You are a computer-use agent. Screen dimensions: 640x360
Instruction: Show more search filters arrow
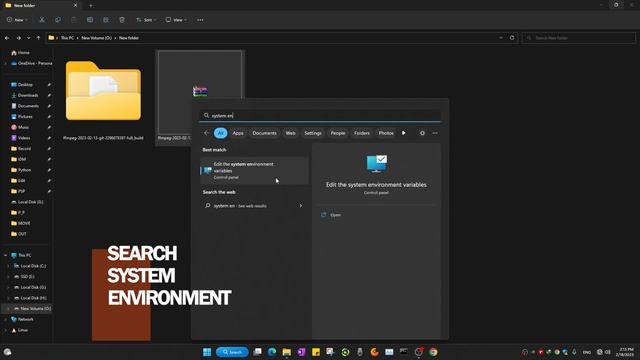(x=404, y=133)
